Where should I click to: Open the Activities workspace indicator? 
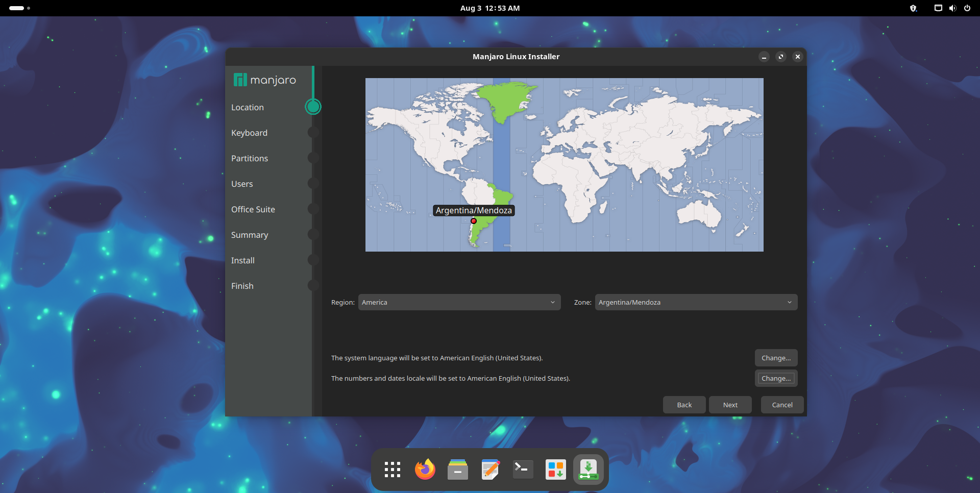(19, 8)
